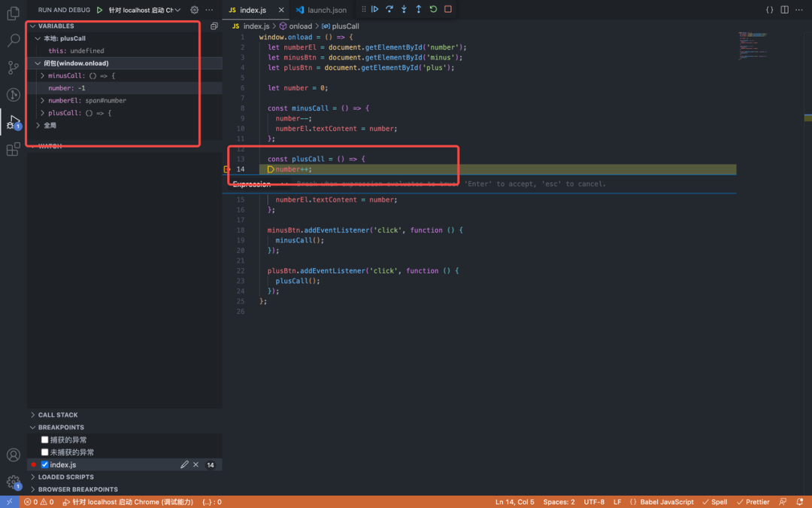The width and height of the screenshot is (812, 508).
Task: Click the Step Over debug icon
Action: [388, 9]
